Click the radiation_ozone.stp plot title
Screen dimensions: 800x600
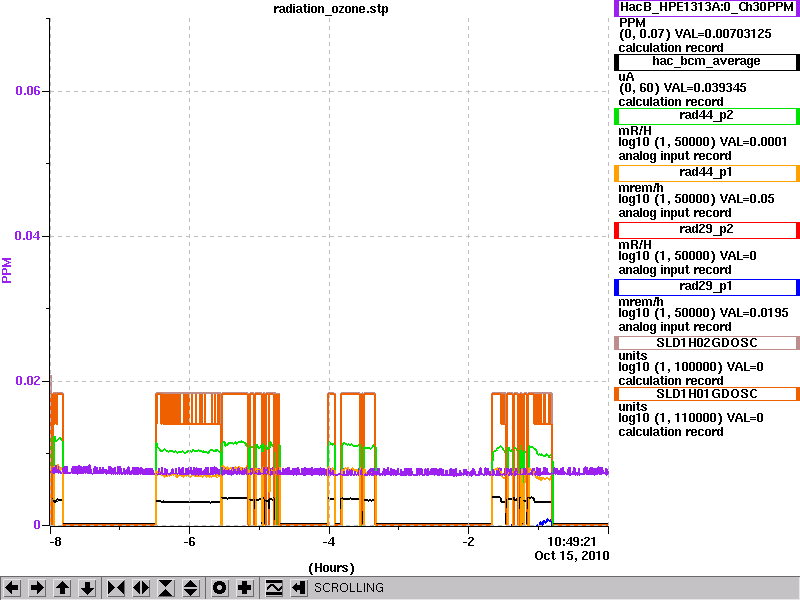(331, 9)
